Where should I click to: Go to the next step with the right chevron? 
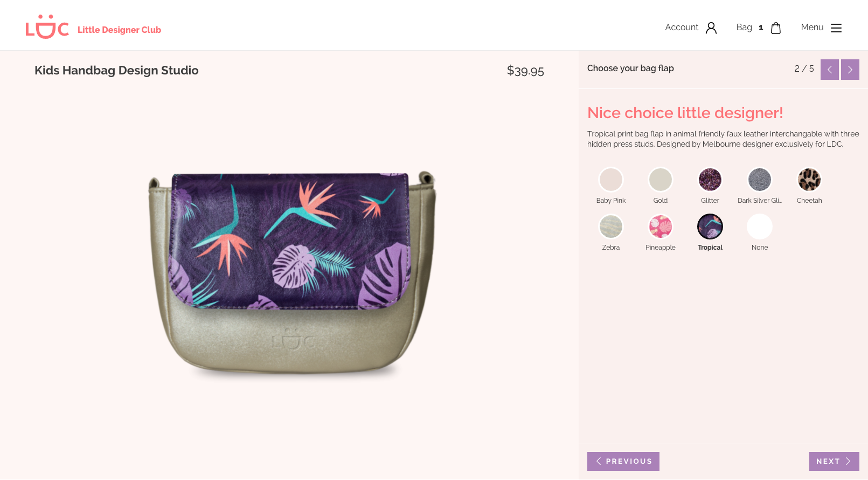pyautogui.click(x=850, y=70)
